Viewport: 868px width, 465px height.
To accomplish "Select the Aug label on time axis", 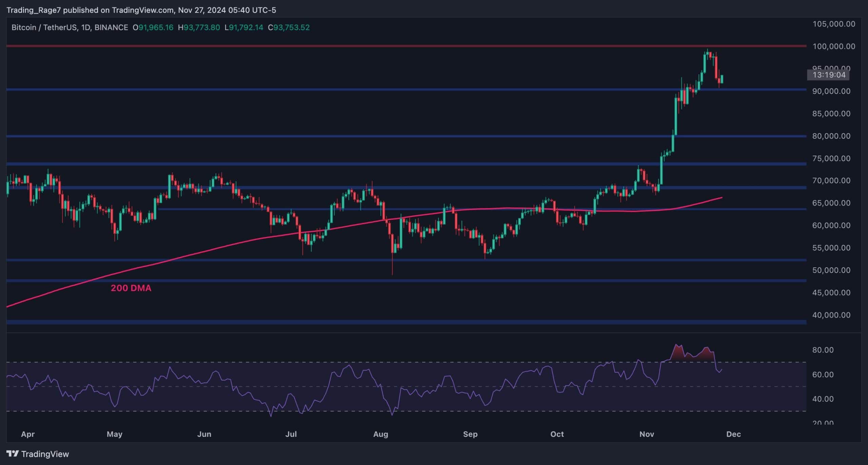I will pyautogui.click(x=380, y=434).
